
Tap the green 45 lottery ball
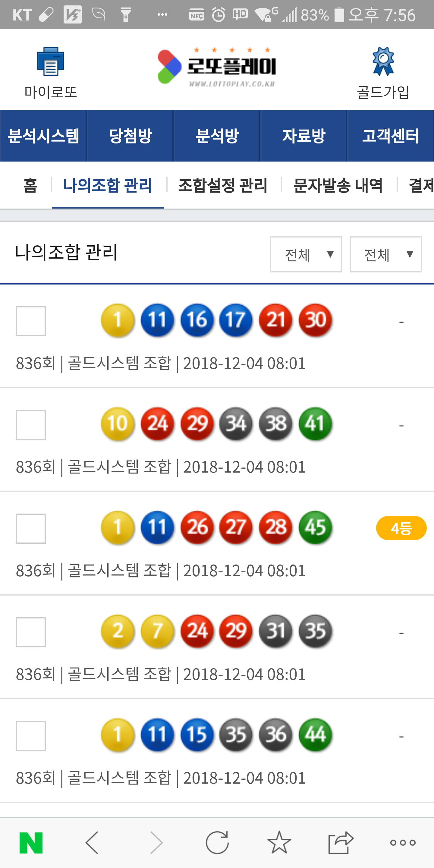click(315, 527)
